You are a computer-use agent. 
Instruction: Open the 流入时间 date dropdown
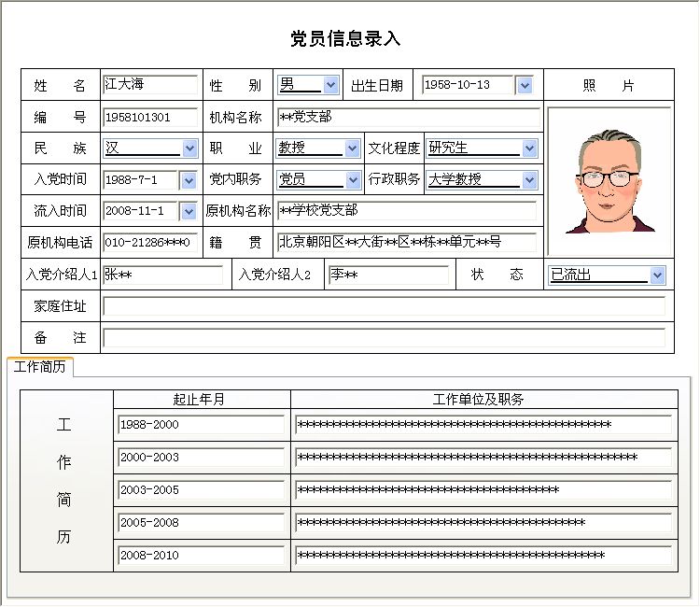(189, 212)
